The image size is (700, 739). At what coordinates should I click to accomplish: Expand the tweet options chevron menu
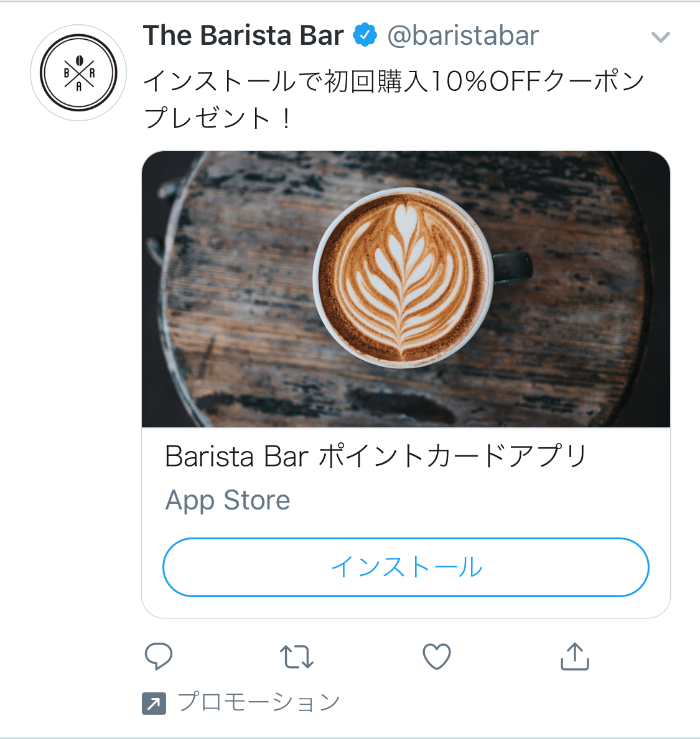(x=660, y=37)
